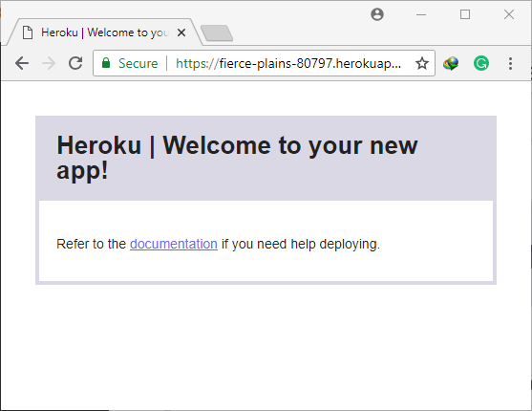
Task: Open the Chrome three-dot menu
Action: [x=510, y=63]
